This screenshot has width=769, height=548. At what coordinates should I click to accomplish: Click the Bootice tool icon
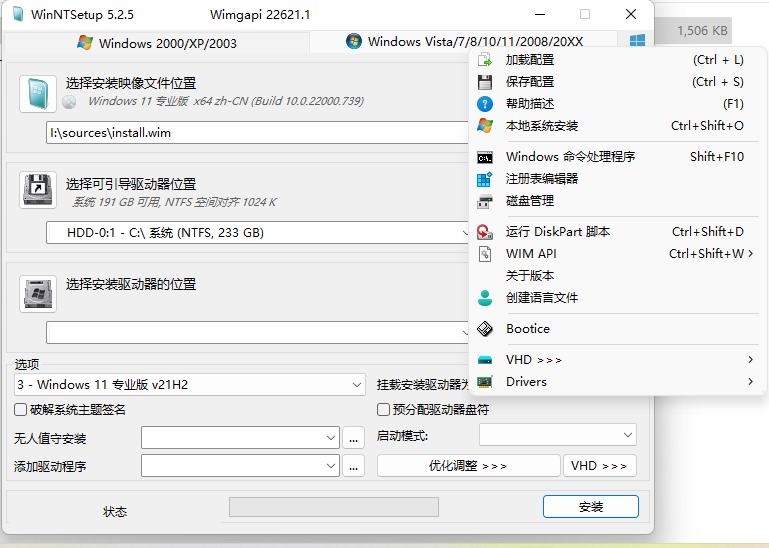coord(485,329)
